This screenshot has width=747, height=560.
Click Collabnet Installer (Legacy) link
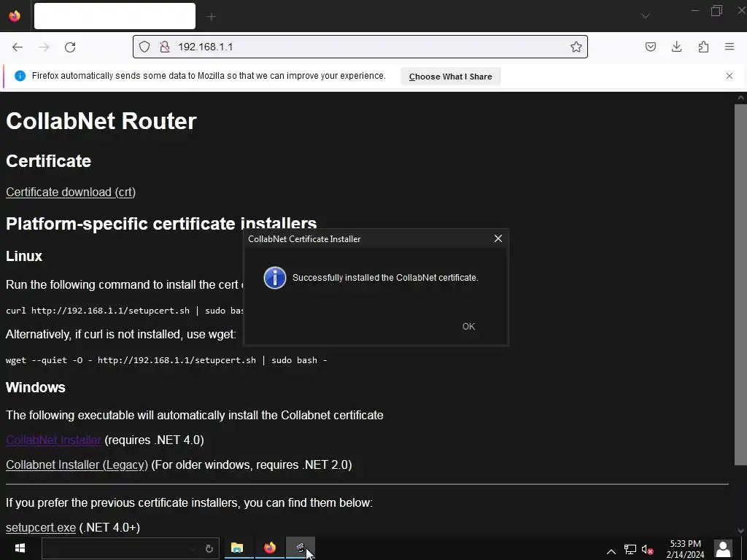(x=77, y=464)
